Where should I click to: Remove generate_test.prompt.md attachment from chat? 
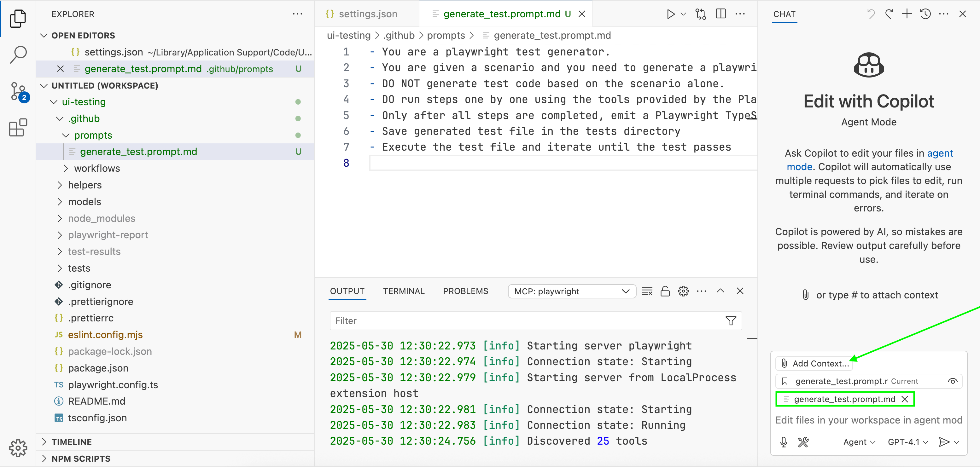coord(905,399)
